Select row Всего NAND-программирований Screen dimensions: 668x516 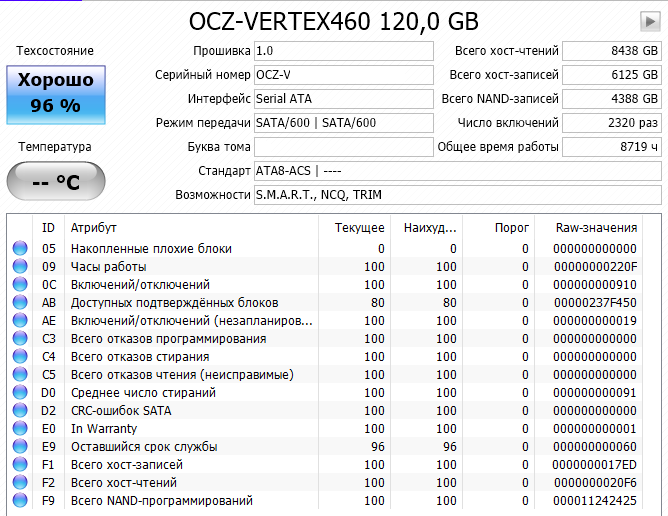click(x=327, y=500)
